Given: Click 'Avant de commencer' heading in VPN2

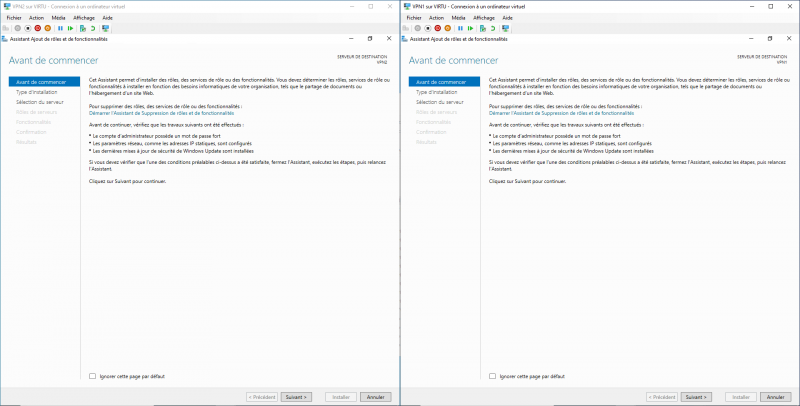Looking at the screenshot, I should (54, 60).
